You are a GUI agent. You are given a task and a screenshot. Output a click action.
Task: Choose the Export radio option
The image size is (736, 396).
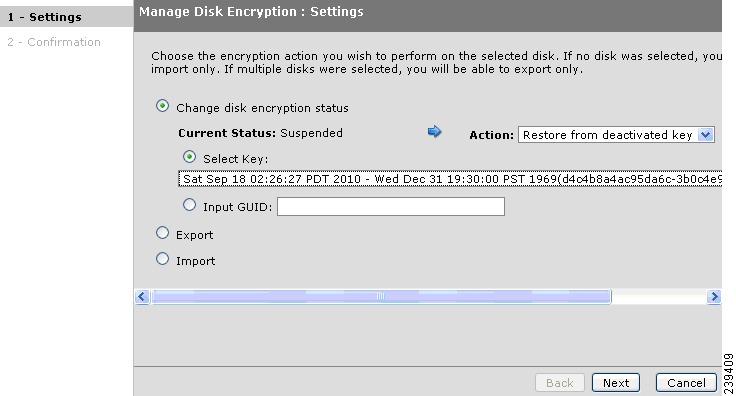[162, 233]
